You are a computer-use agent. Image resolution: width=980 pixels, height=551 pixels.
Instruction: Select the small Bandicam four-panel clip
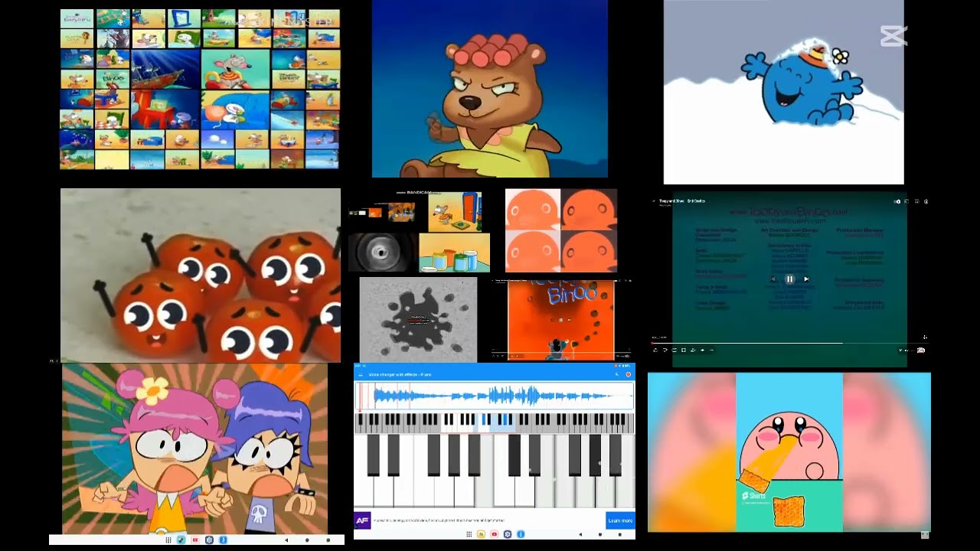tap(419, 231)
